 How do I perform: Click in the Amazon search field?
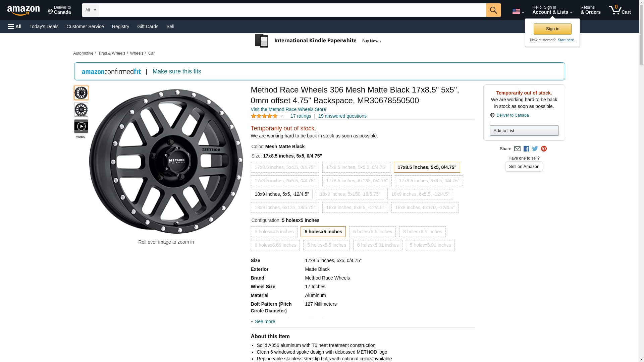click(292, 10)
